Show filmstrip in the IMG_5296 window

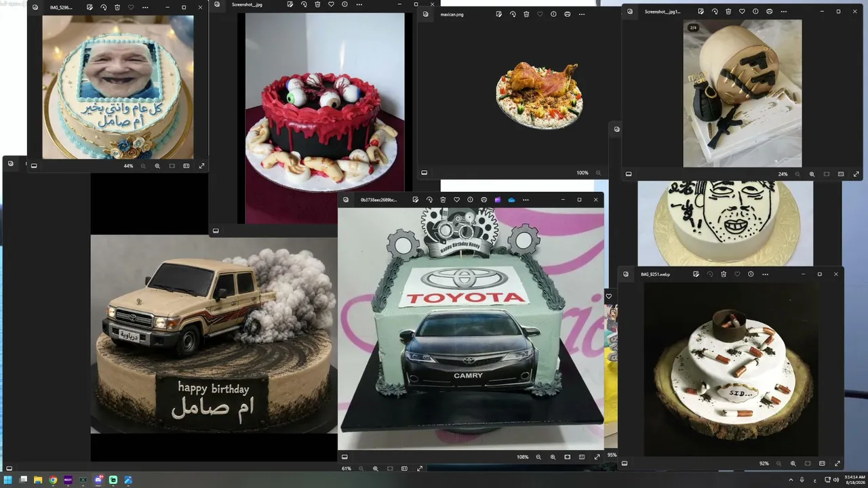(x=34, y=166)
